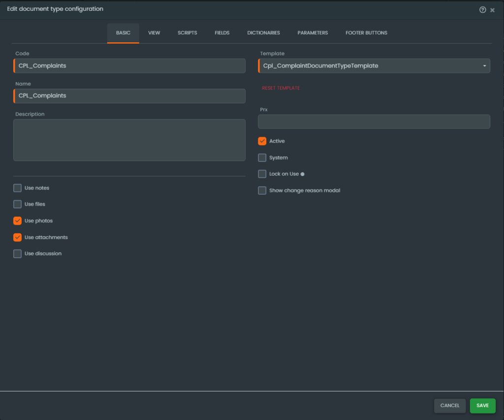Disable the Use attachments option
The width and height of the screenshot is (504, 420).
[18, 237]
